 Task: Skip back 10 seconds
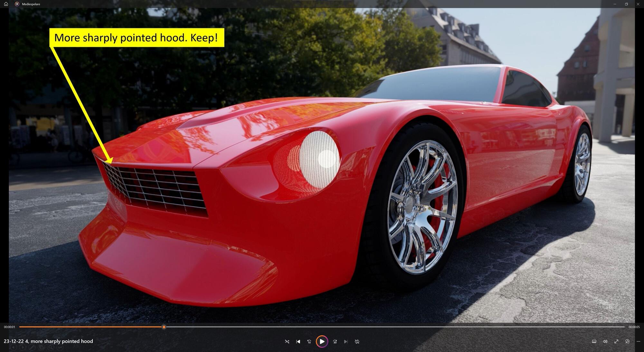[x=309, y=342]
